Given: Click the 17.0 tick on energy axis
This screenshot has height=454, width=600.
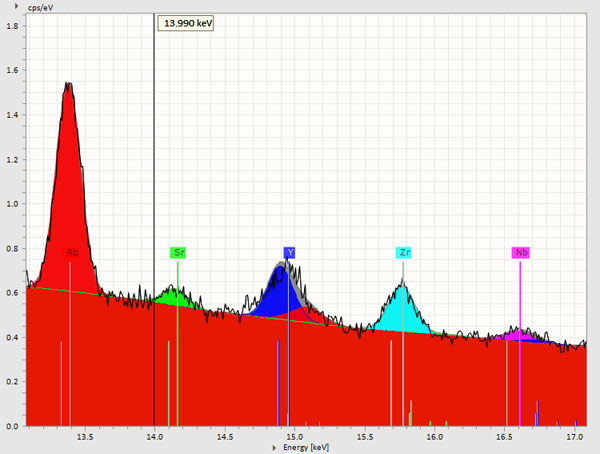Looking at the screenshot, I should (x=574, y=437).
